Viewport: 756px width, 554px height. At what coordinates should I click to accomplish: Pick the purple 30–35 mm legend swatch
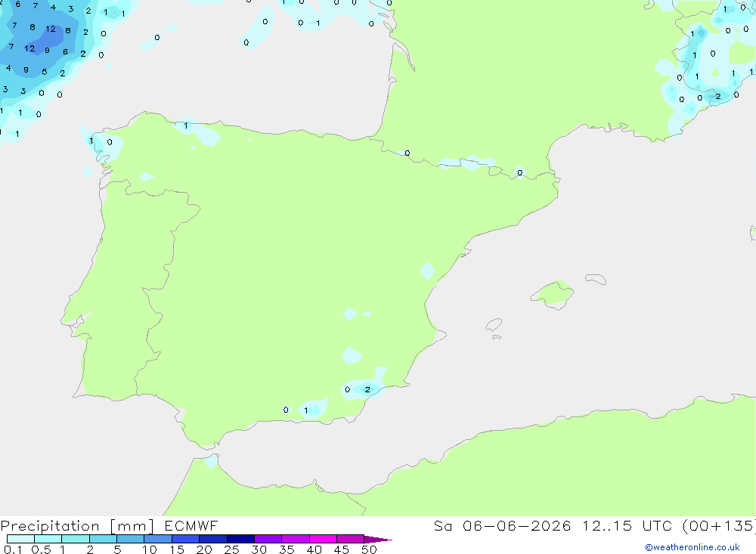[268, 539]
